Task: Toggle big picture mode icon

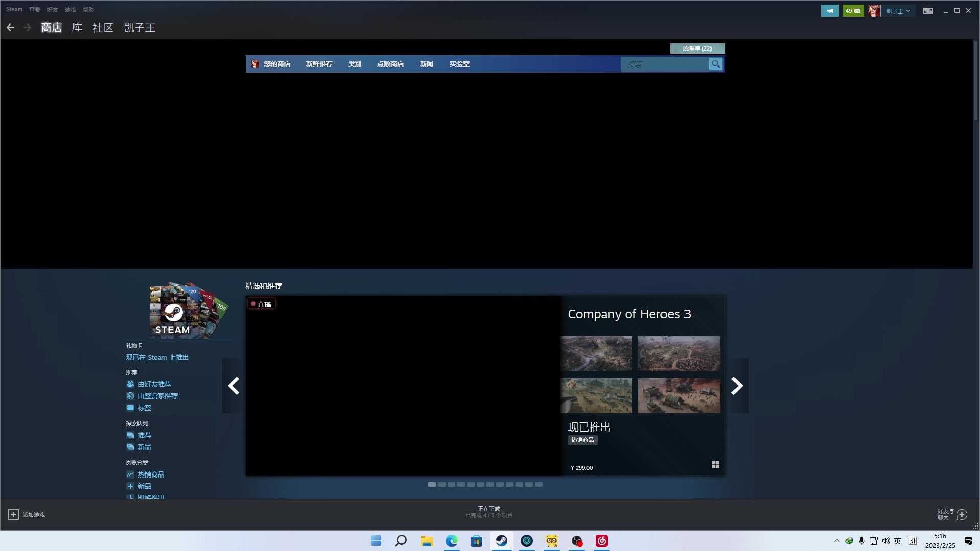Action: [x=928, y=11]
